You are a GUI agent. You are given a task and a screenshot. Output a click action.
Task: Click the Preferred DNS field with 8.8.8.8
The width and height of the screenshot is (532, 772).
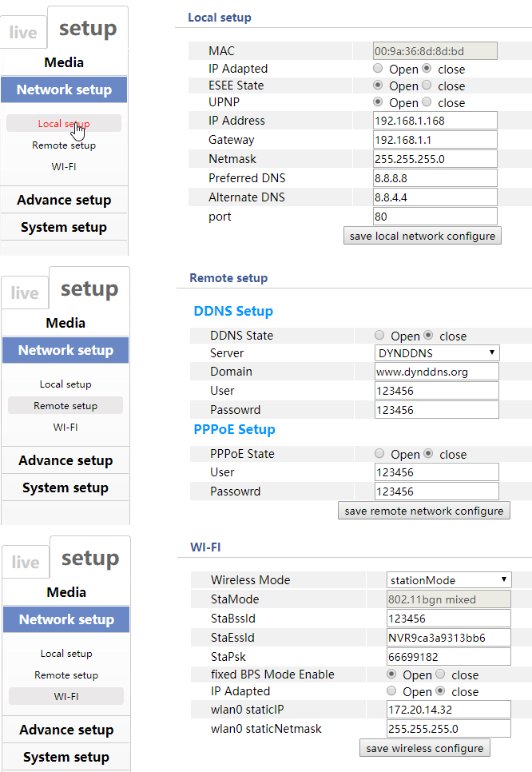(435, 178)
